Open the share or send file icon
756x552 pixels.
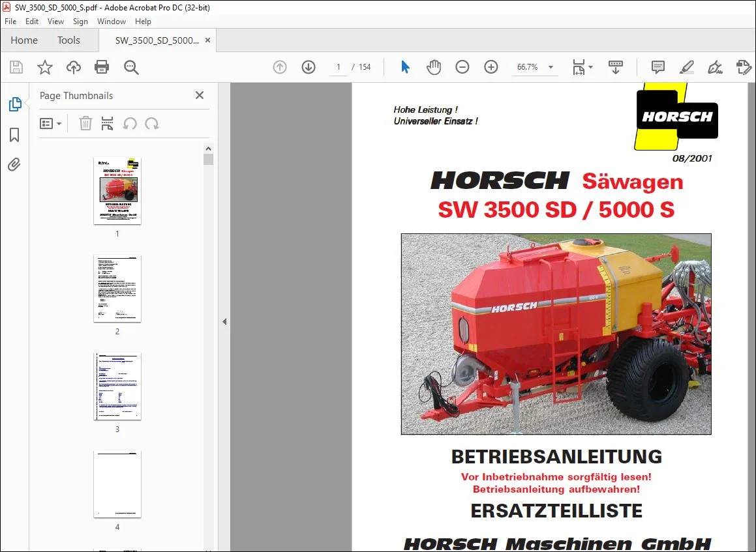pyautogui.click(x=744, y=67)
